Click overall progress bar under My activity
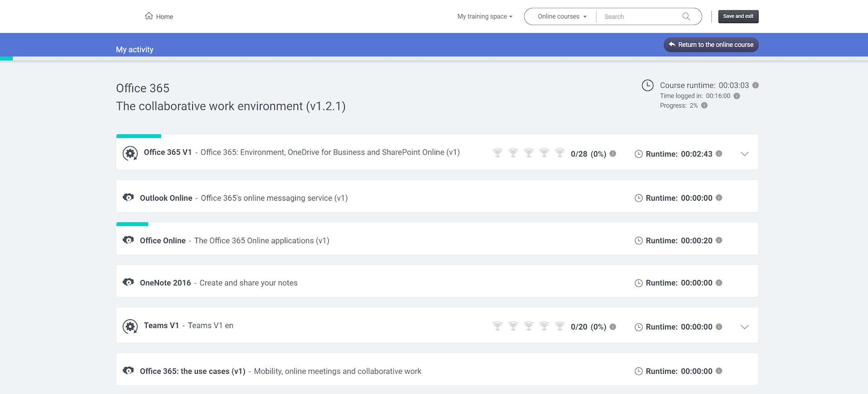 pos(434,58)
